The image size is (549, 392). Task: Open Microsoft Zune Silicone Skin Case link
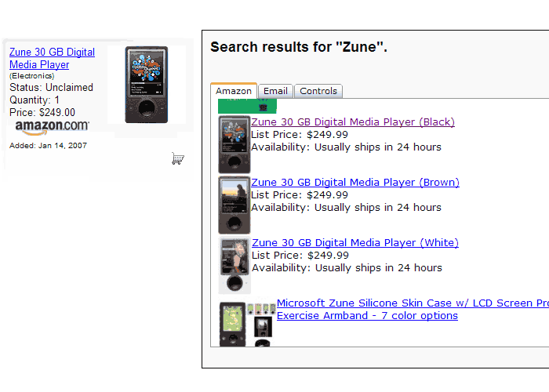(x=413, y=303)
